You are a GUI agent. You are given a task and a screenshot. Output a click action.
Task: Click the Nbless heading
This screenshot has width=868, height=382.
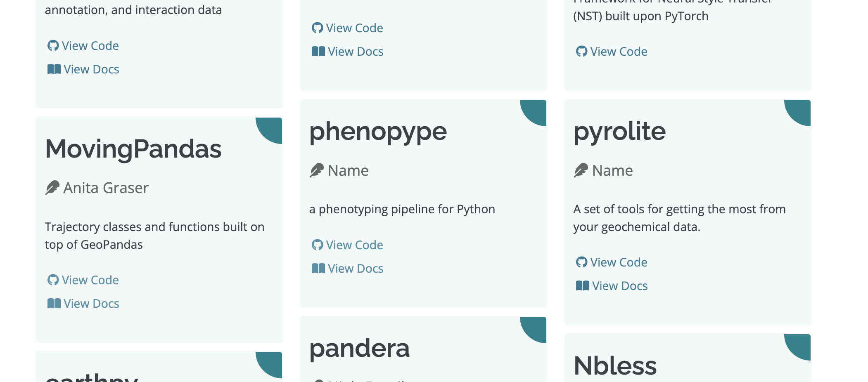click(615, 365)
